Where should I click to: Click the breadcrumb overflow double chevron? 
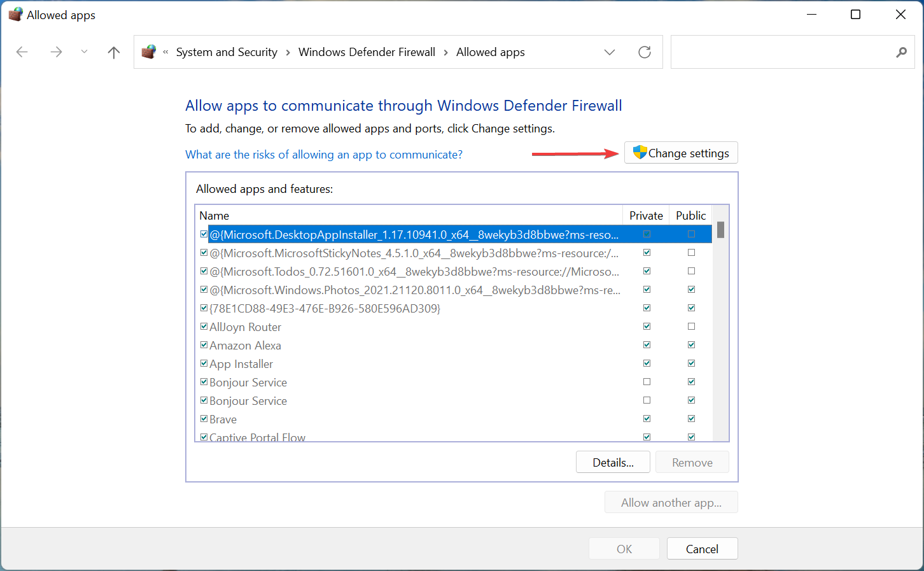coord(165,52)
